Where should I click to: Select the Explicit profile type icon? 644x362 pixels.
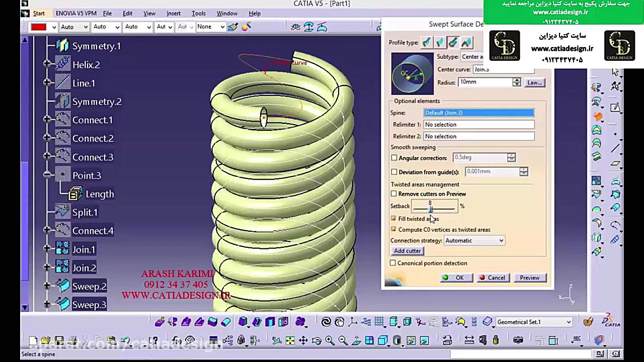click(x=427, y=43)
